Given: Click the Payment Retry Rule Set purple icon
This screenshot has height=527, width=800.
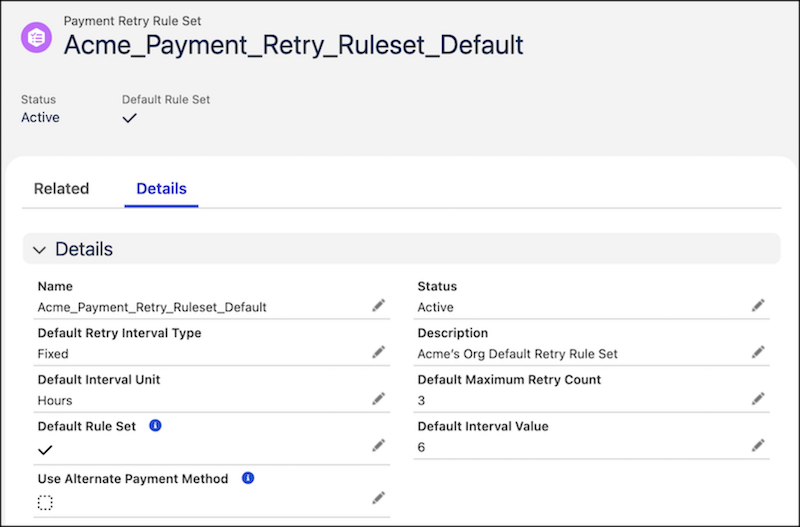Looking at the screenshot, I should pos(36,37).
